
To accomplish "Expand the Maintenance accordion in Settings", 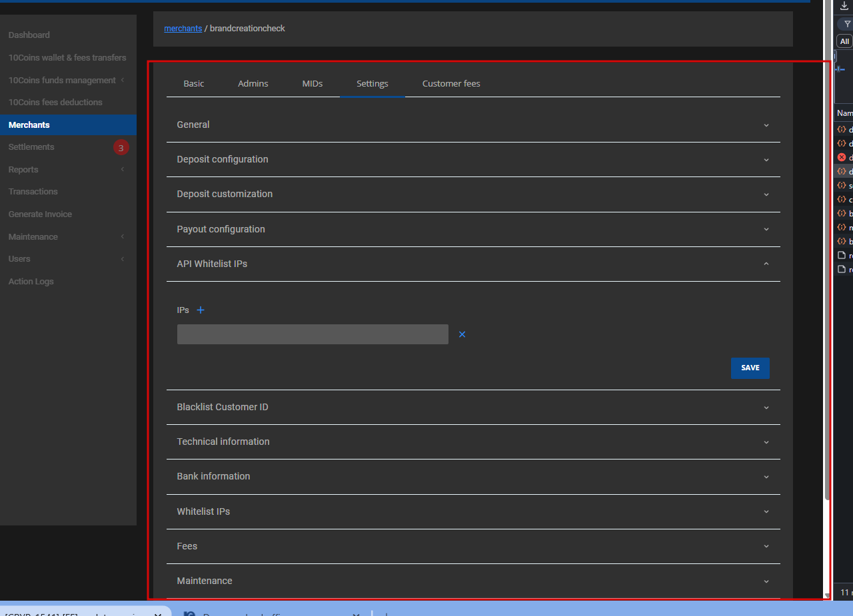I will [473, 581].
